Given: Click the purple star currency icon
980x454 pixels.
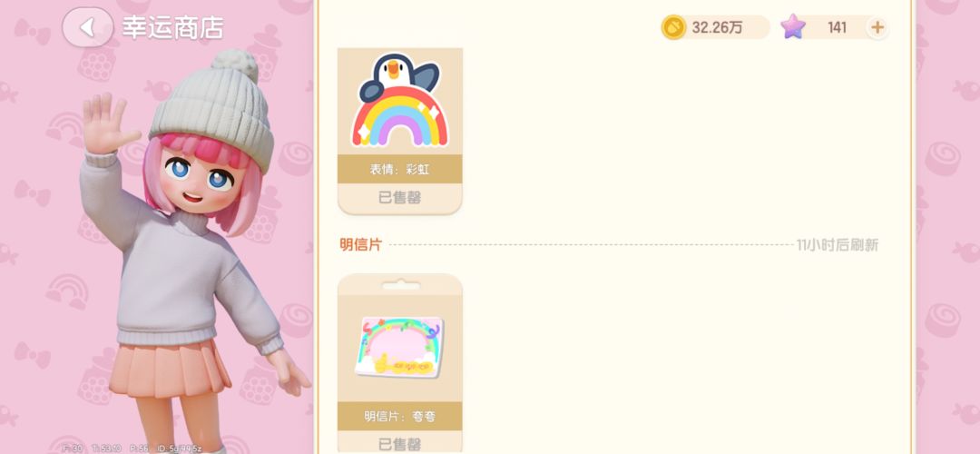Looking at the screenshot, I should 793,27.
